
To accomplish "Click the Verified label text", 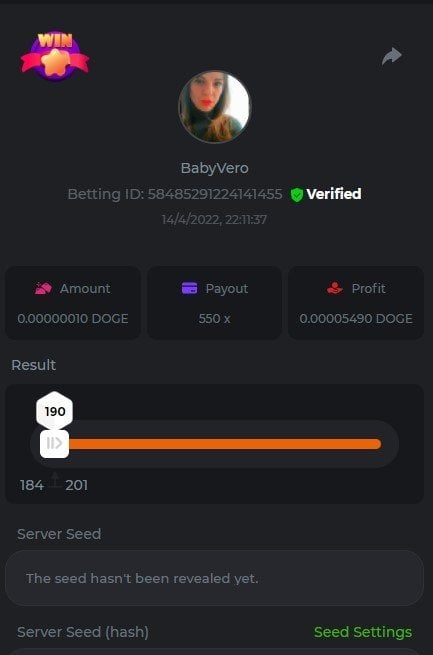I will [334, 194].
